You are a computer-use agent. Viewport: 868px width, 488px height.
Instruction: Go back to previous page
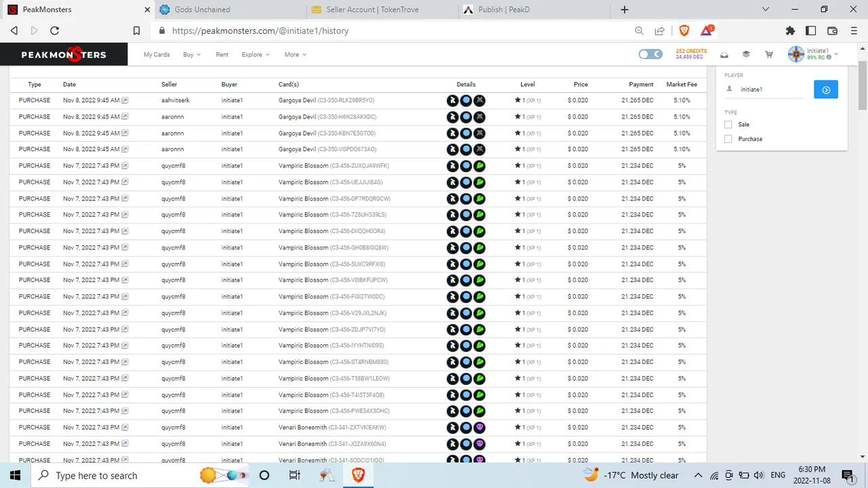tap(14, 30)
